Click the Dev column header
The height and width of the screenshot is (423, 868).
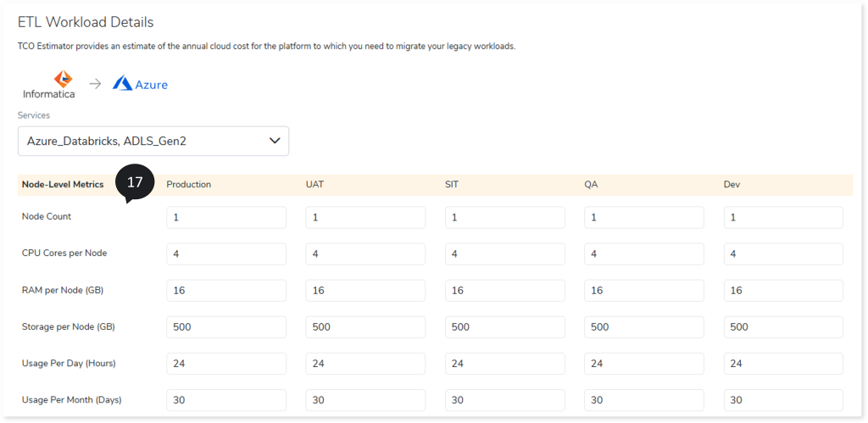[x=732, y=185]
